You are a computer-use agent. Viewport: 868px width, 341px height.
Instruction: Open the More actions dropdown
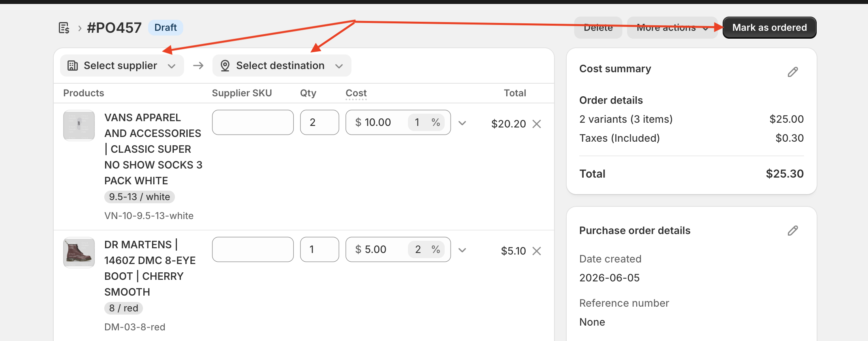(672, 28)
